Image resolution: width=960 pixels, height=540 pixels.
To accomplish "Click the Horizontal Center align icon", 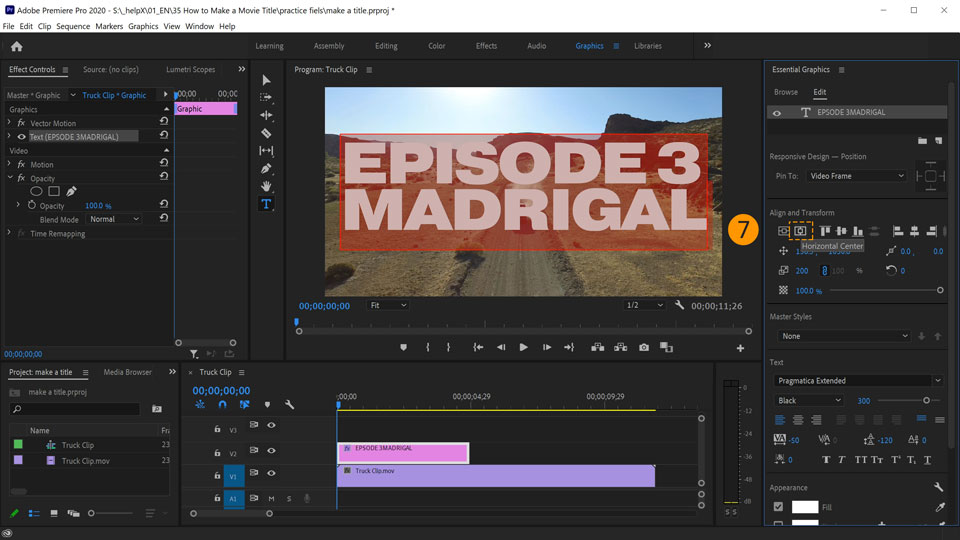I will (x=800, y=231).
